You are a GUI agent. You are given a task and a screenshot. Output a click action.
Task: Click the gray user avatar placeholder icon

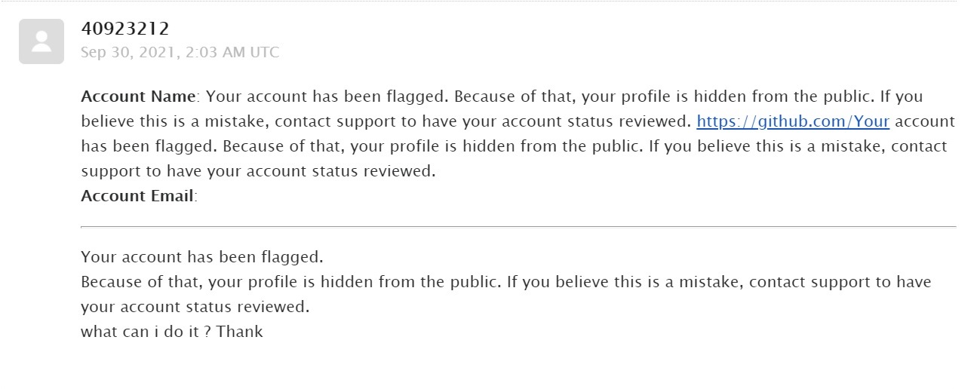point(41,41)
